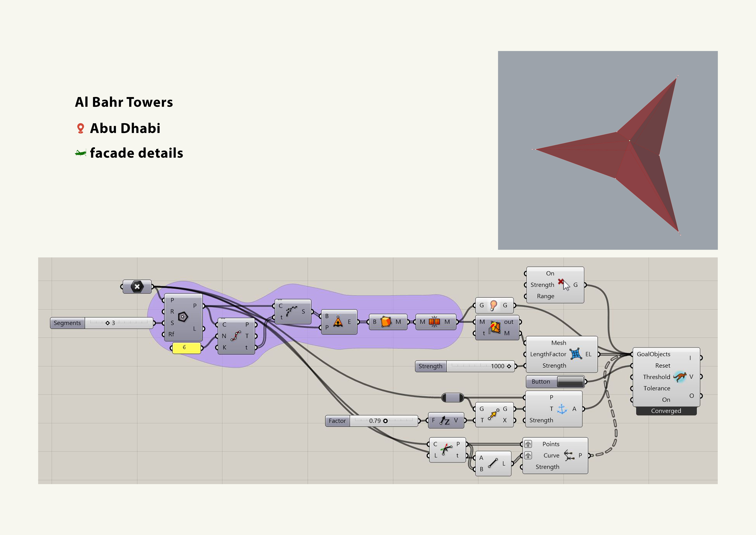Viewport: 756px width, 535px height.
Task: Click the Tolerance input label
Action: click(x=657, y=388)
